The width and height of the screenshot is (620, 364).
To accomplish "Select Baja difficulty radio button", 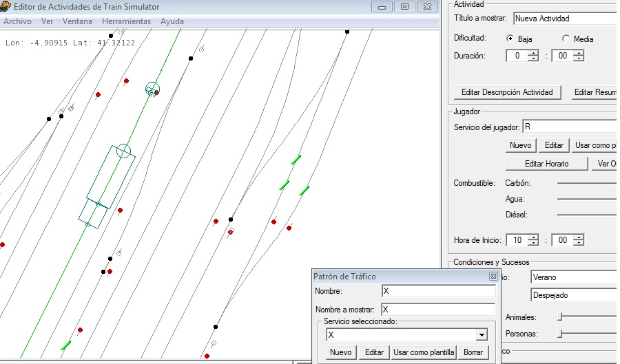I will pyautogui.click(x=510, y=39).
